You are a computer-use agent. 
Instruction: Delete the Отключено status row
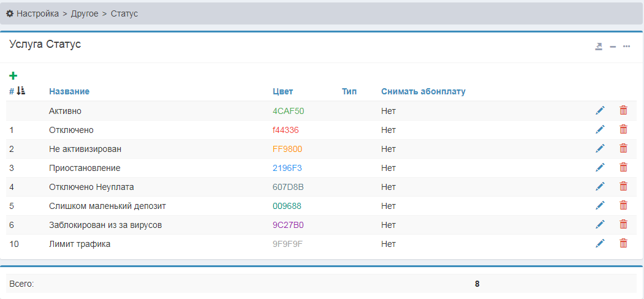click(x=623, y=129)
